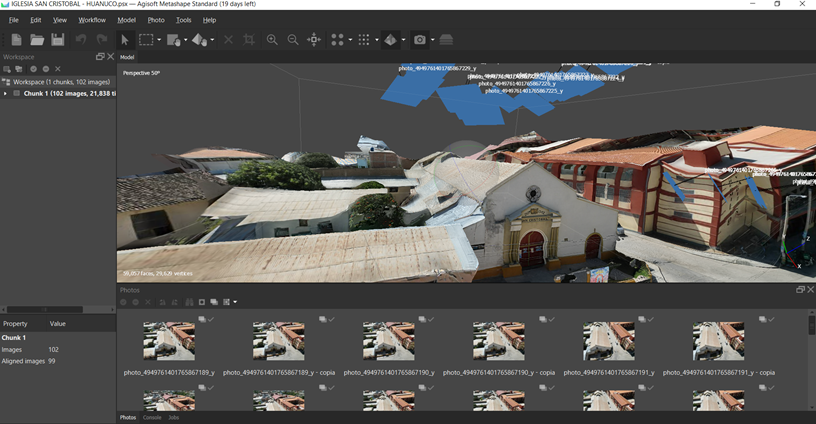Viewport: 816px width, 424px height.
Task: Float the Workspace pane
Action: point(100,57)
